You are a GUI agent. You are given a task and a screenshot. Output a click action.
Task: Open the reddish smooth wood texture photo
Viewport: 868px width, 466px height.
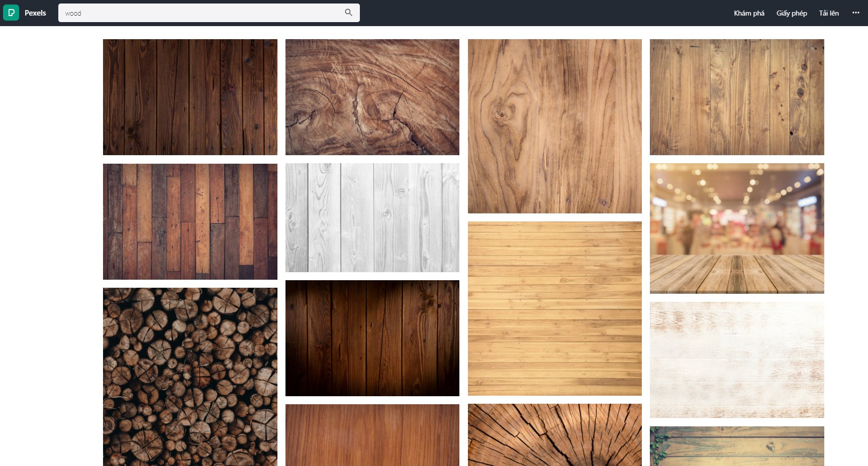(x=372, y=435)
